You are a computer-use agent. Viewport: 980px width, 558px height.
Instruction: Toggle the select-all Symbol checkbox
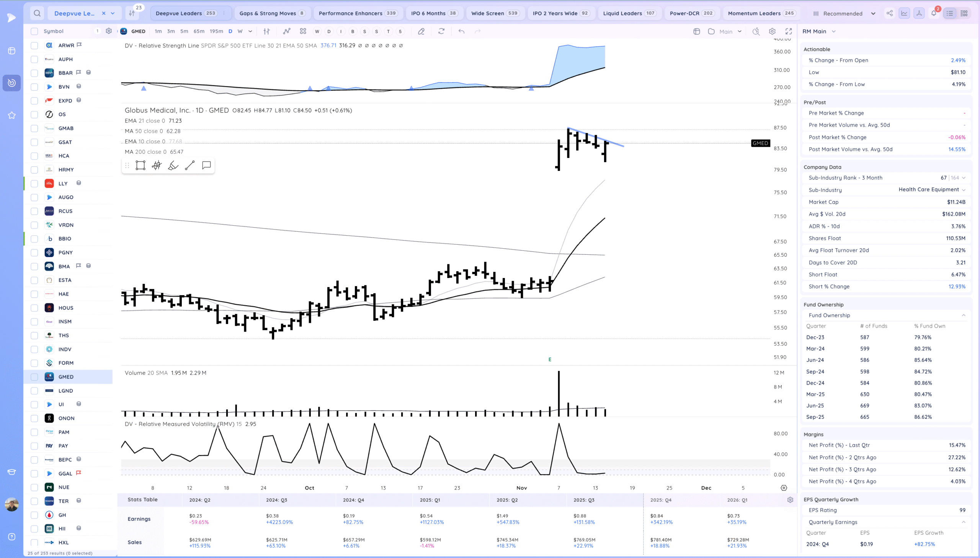pos(34,31)
